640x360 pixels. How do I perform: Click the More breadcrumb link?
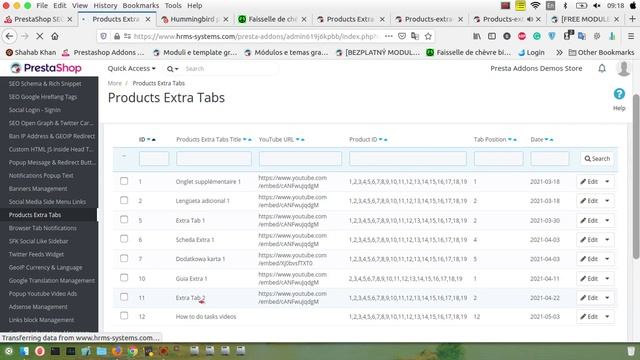115,83
